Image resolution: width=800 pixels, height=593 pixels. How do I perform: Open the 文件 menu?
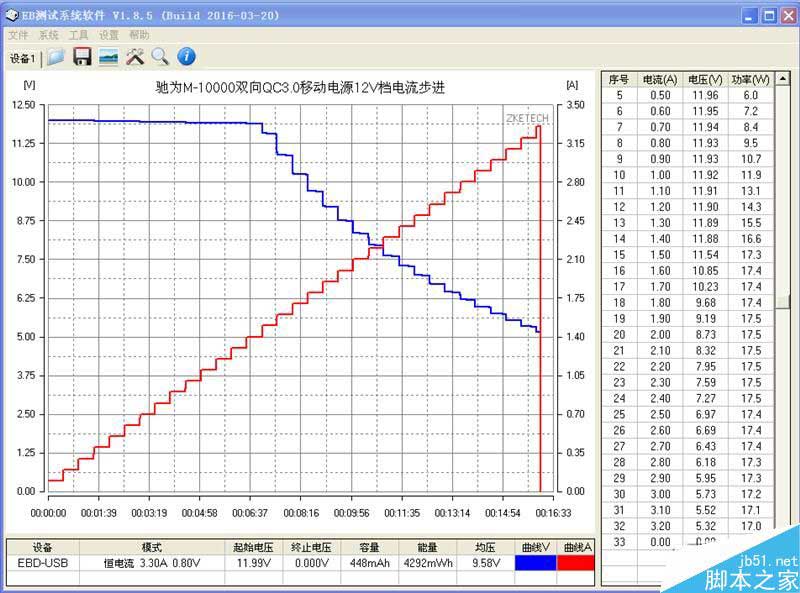tap(18, 35)
